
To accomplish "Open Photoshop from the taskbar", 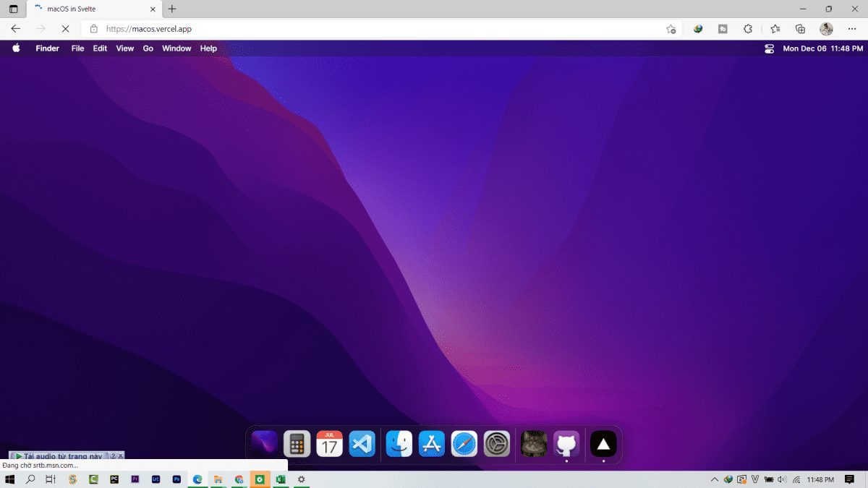I will (x=176, y=479).
